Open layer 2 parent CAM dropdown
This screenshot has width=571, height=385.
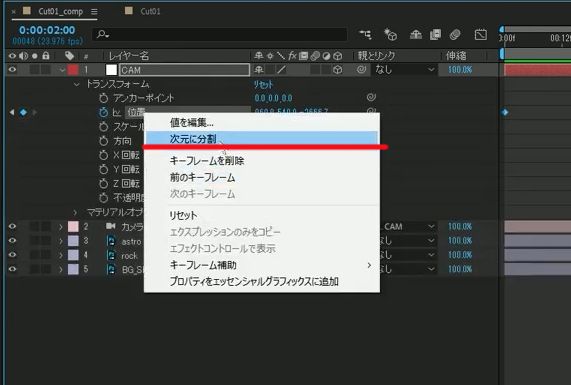point(408,227)
